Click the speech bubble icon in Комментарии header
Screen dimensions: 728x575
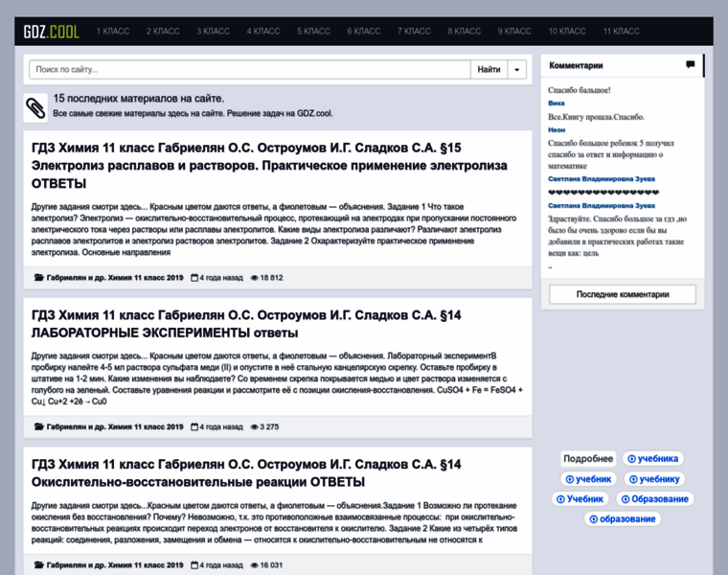pyautogui.click(x=691, y=65)
